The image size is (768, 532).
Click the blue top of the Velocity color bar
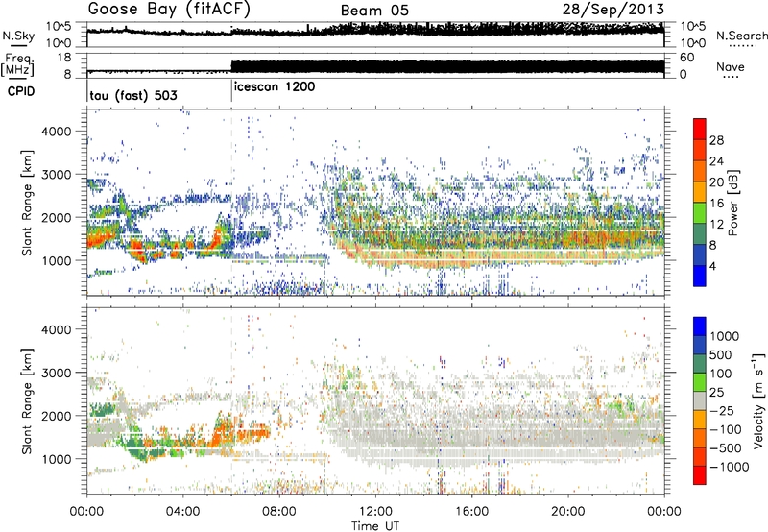(700, 326)
